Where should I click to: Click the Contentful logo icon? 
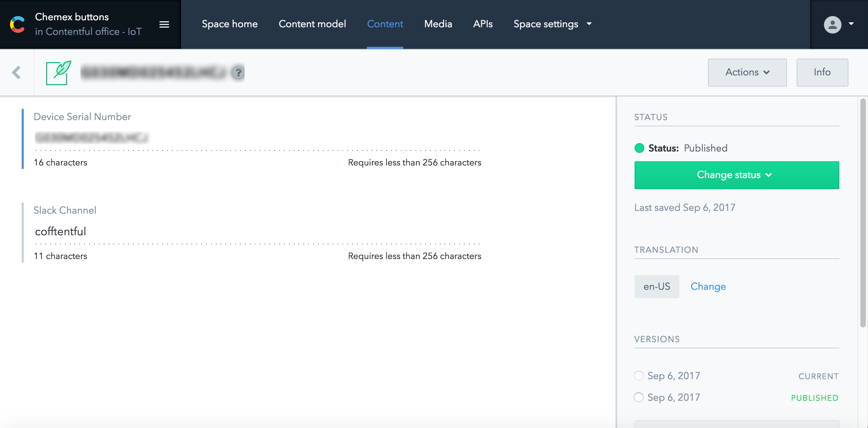pyautogui.click(x=17, y=24)
